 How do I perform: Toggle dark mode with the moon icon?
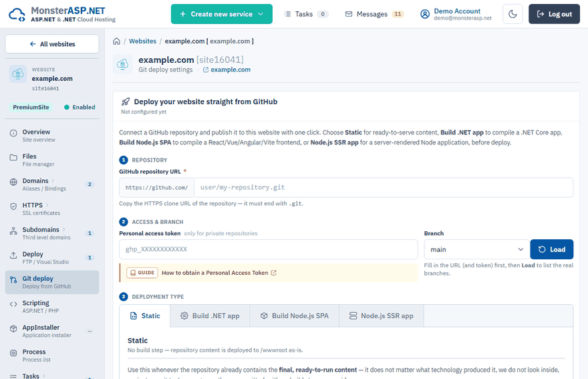(512, 14)
